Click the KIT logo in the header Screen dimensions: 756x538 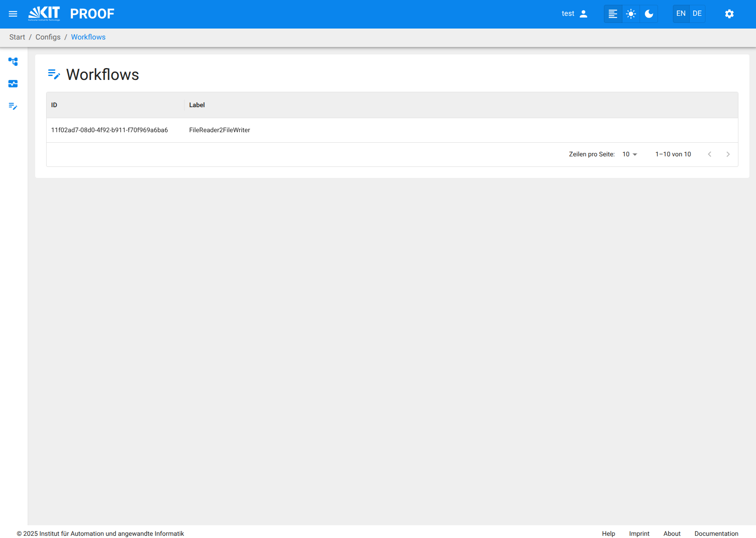(44, 13)
